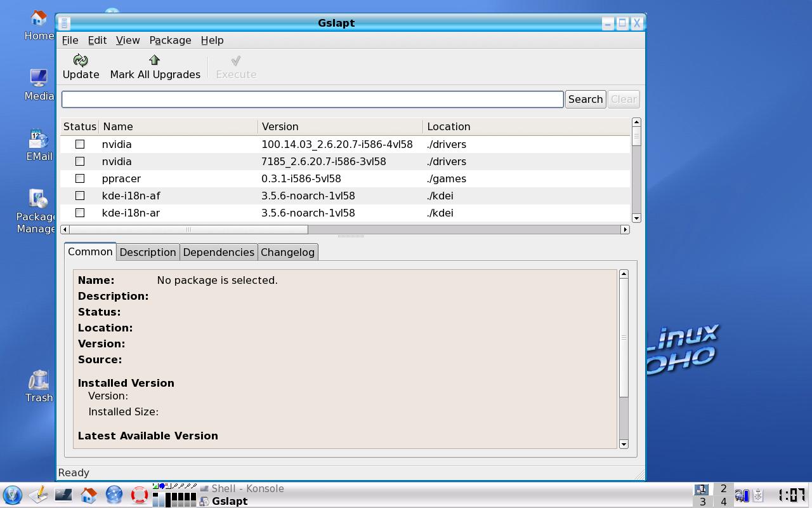
Task: Select the kde-i18n-af package name
Action: click(131, 196)
